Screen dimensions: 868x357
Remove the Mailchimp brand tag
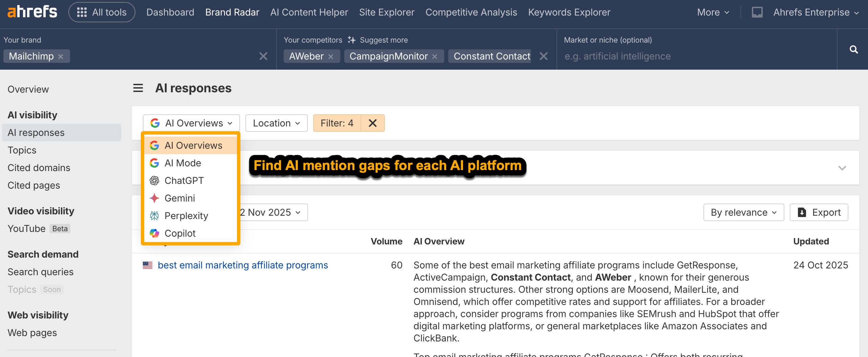61,56
